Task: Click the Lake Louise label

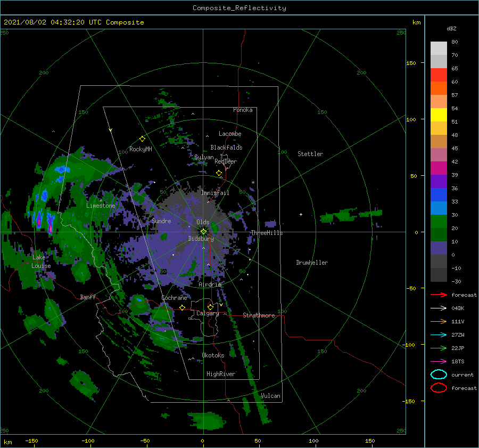Action: pyautogui.click(x=41, y=262)
